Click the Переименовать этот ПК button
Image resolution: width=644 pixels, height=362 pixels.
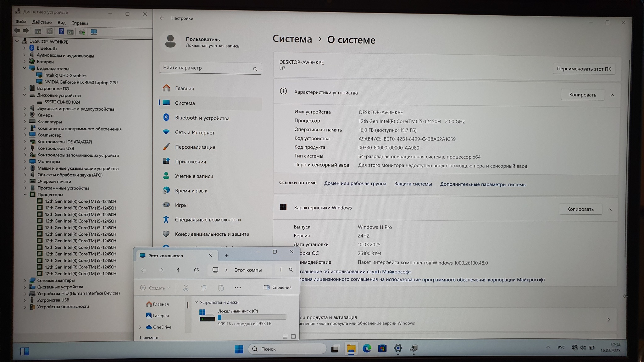(584, 69)
